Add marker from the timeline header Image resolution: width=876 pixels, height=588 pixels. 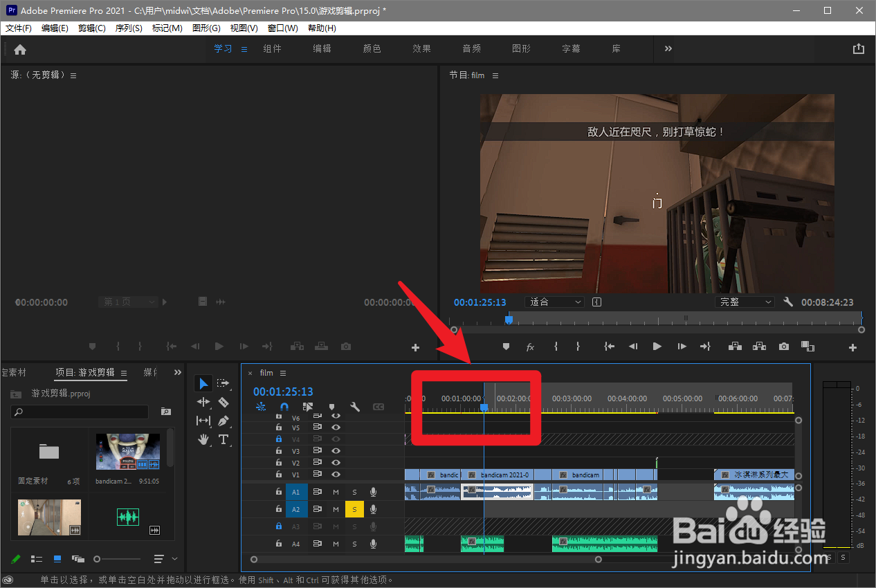point(331,407)
